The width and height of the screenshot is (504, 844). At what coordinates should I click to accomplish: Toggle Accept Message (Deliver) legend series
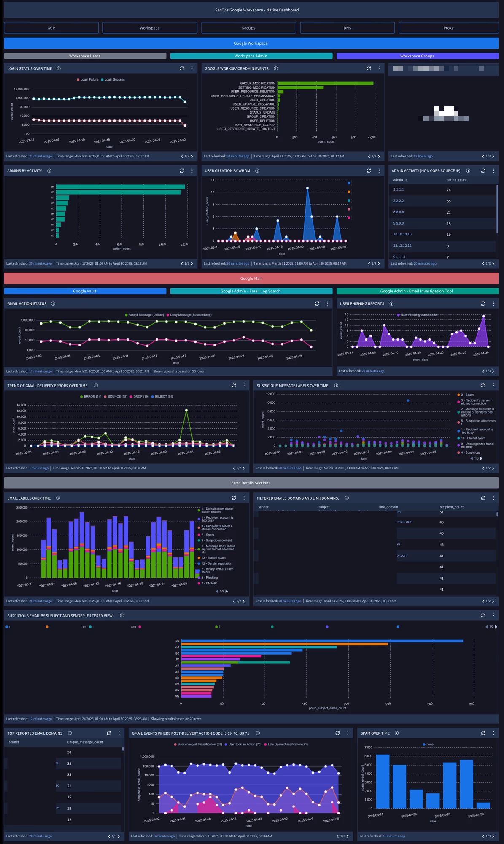click(144, 315)
